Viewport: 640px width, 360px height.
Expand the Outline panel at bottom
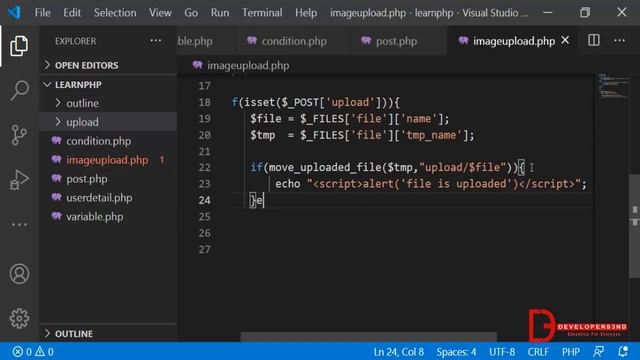point(108,333)
